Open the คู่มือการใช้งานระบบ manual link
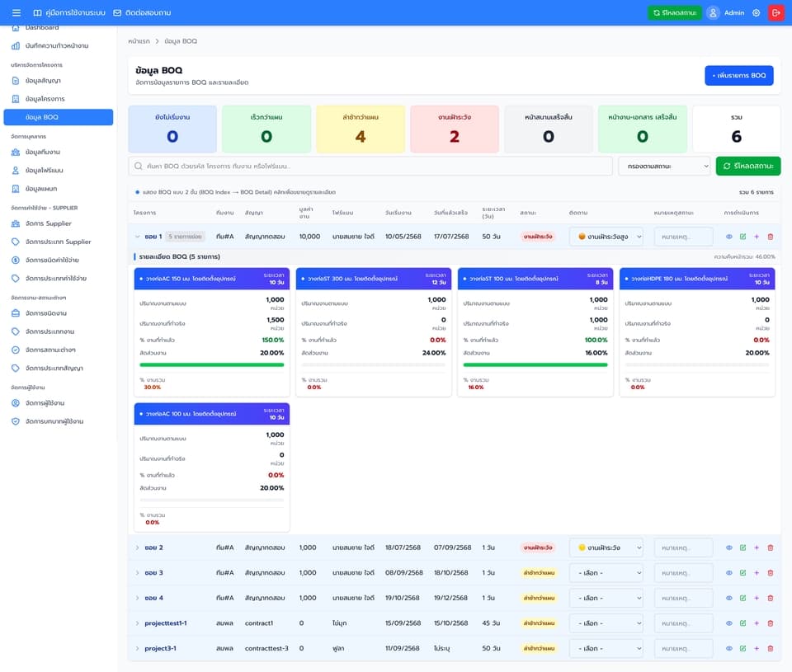 (69, 12)
